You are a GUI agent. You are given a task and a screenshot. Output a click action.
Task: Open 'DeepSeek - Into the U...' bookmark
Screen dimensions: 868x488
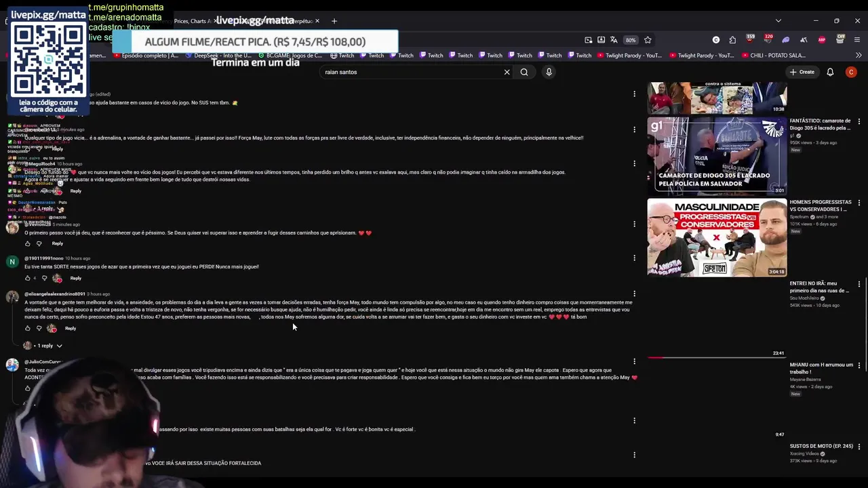(218, 56)
